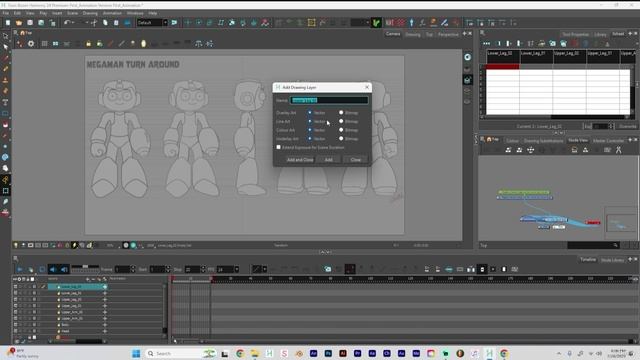Image resolution: width=640 pixels, height=360 pixels.
Task: Select the Rectangle tool in left toolbar
Action: (5, 113)
